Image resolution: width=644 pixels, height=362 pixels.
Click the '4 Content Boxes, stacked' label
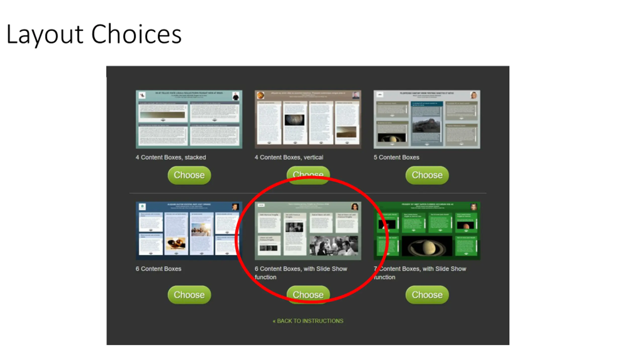(x=171, y=157)
